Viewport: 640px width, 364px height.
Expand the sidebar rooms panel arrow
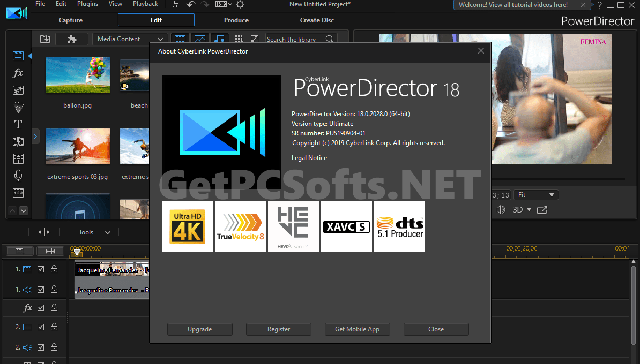(35, 136)
